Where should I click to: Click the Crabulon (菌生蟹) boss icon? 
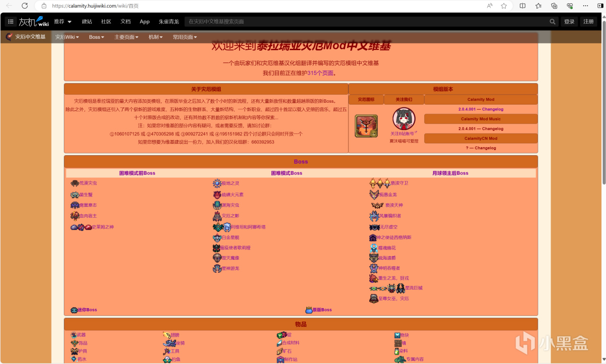click(75, 195)
